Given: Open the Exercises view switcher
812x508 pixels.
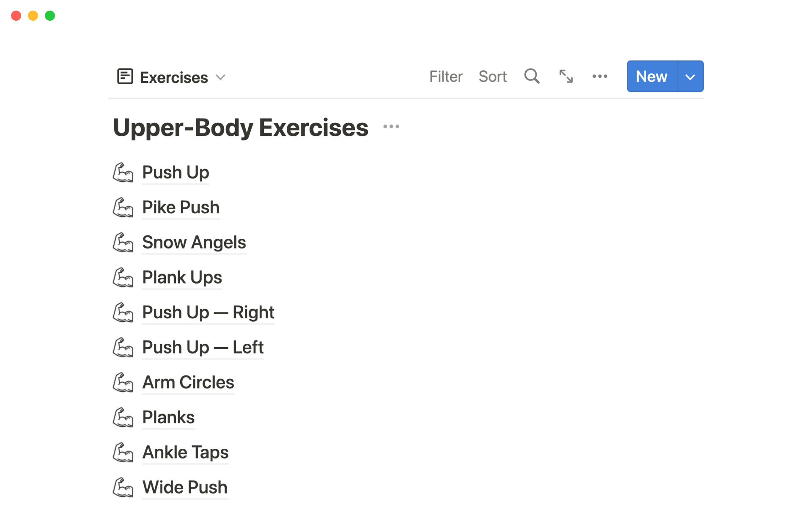Looking at the screenshot, I should 174,77.
